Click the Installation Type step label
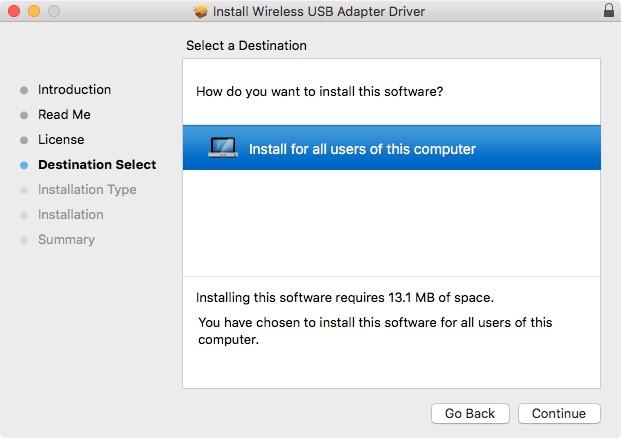621x438 pixels. [87, 190]
